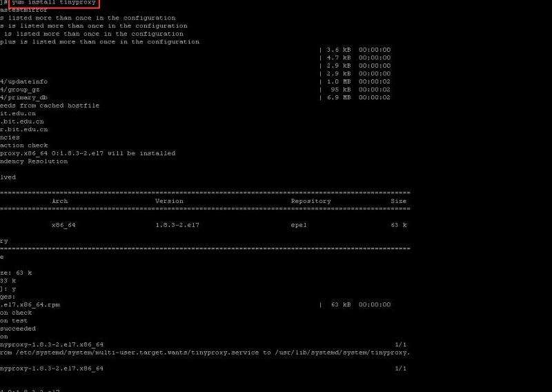Screen dimensions: 552x392
Task: Click the Version column header
Action: pyautogui.click(x=169, y=201)
